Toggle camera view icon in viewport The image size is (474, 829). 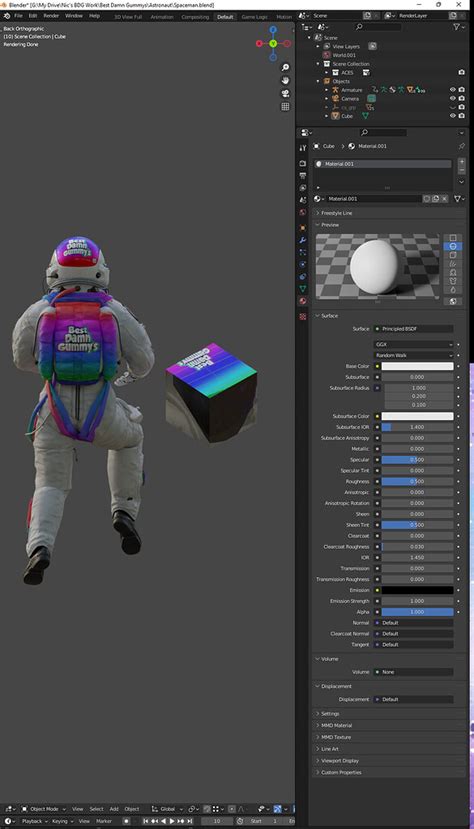click(x=285, y=94)
